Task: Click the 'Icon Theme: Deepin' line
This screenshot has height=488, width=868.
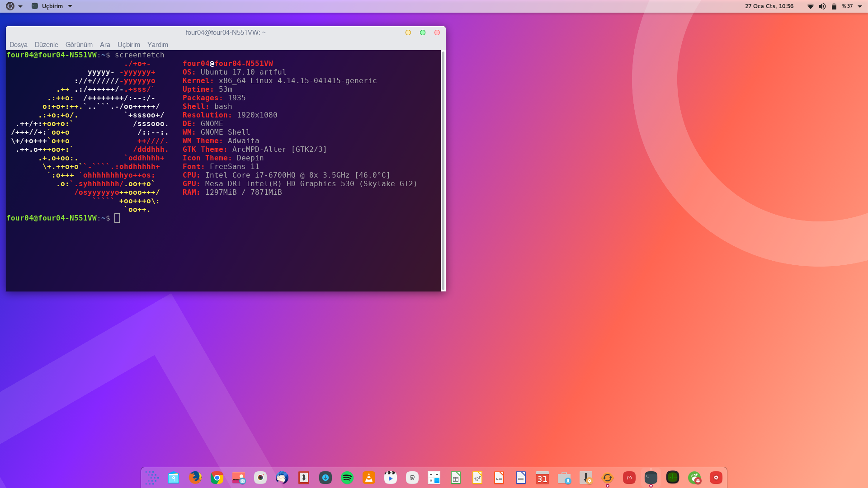Action: click(223, 158)
